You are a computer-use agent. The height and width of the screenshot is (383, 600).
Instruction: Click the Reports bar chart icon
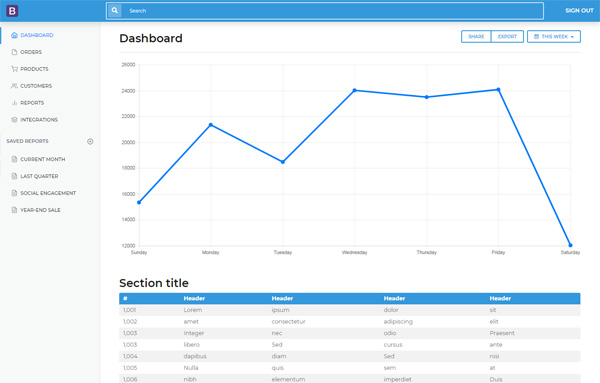(15, 103)
